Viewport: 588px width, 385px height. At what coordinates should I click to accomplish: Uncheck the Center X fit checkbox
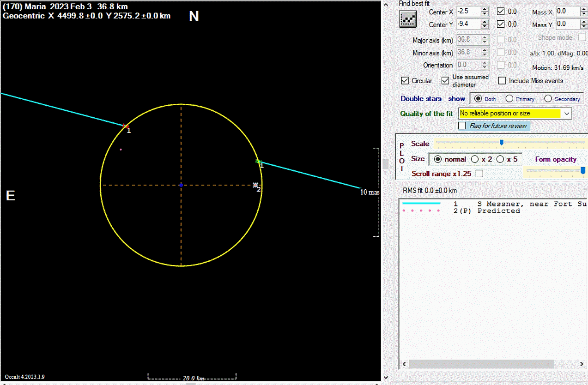coord(501,12)
